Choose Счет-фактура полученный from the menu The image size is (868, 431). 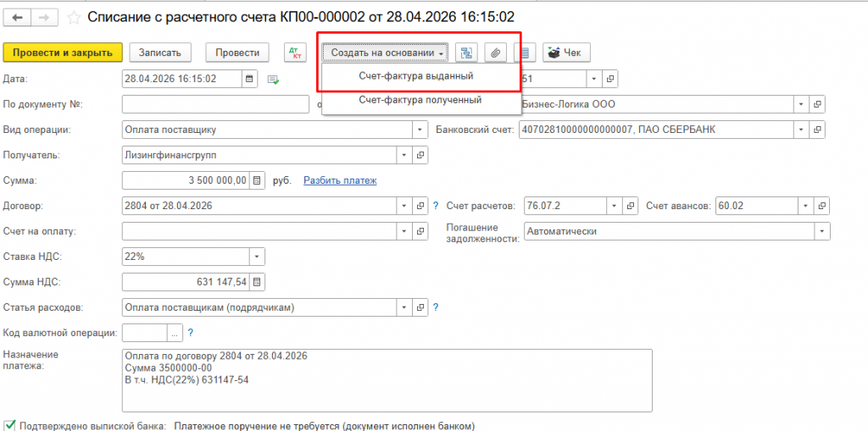420,100
